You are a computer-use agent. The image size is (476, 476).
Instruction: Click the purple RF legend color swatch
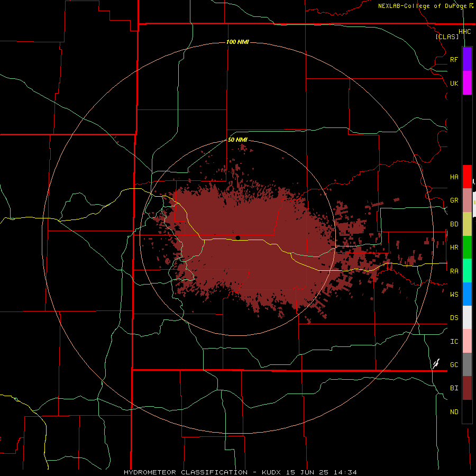click(467, 59)
